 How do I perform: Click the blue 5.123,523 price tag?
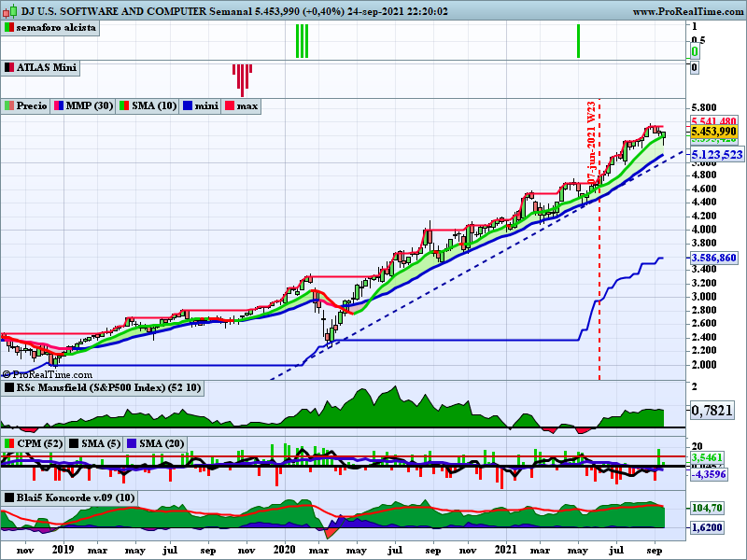point(717,155)
